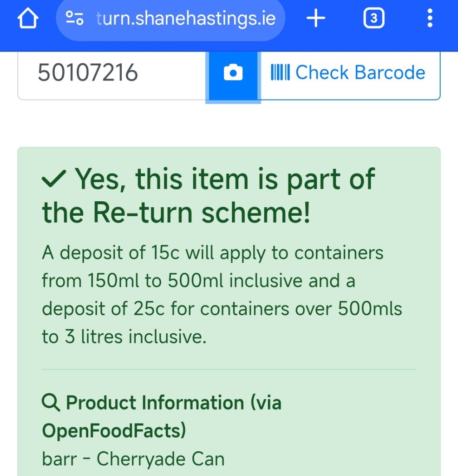The image size is (458, 476).
Task: Click the horizontal divider in the green panel
Action: click(x=229, y=370)
